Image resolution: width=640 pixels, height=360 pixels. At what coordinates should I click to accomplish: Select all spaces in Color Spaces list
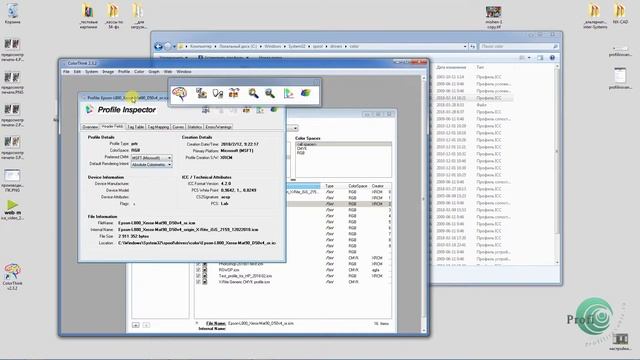click(343, 144)
